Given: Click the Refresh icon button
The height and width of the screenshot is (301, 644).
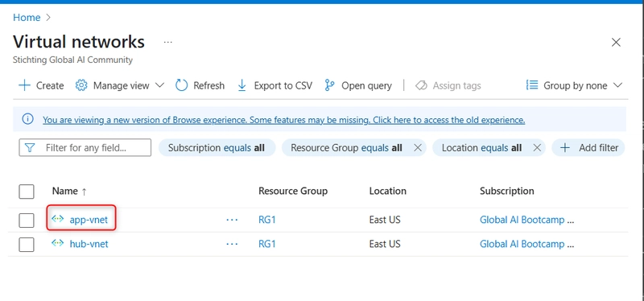Looking at the screenshot, I should pos(181,85).
